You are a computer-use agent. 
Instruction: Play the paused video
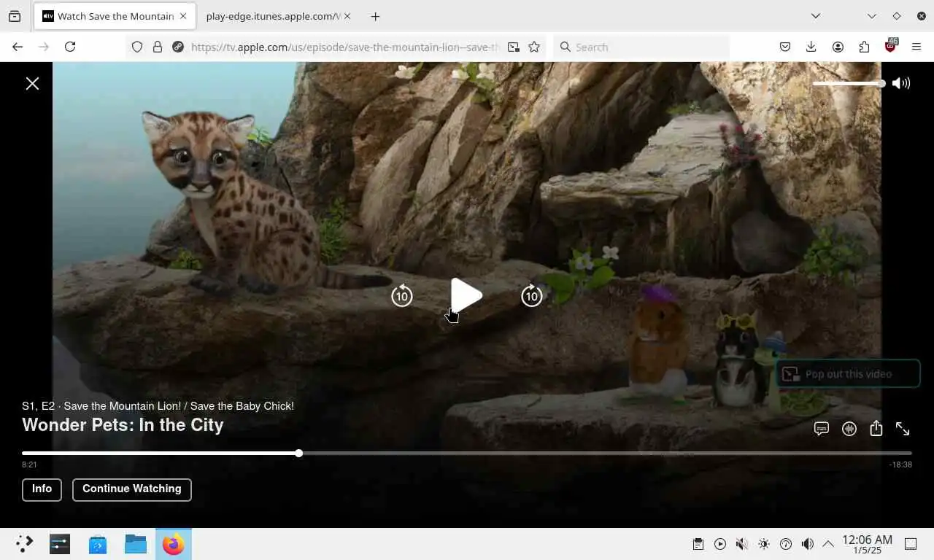(x=466, y=295)
